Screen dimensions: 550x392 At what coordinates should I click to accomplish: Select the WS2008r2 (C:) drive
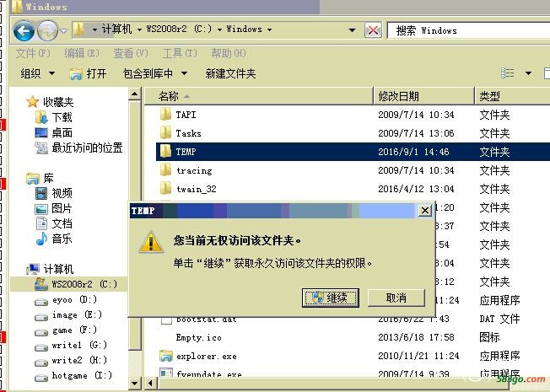[x=76, y=284]
